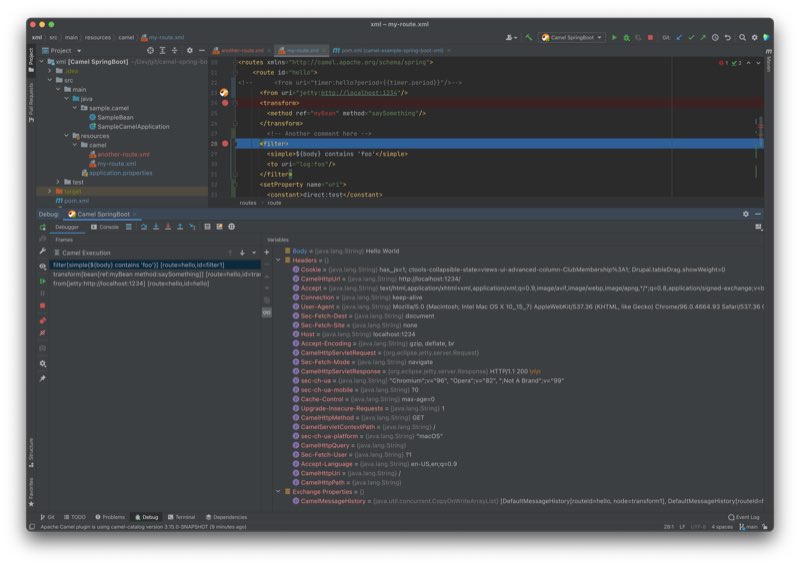
Task: Click Evaluate Expression calculator icon
Action: pos(207,227)
